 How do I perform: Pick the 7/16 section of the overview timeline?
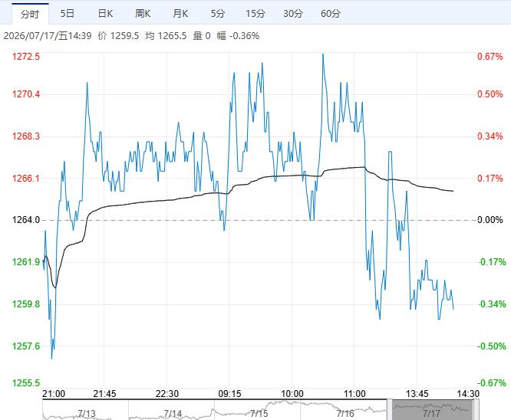(344, 410)
